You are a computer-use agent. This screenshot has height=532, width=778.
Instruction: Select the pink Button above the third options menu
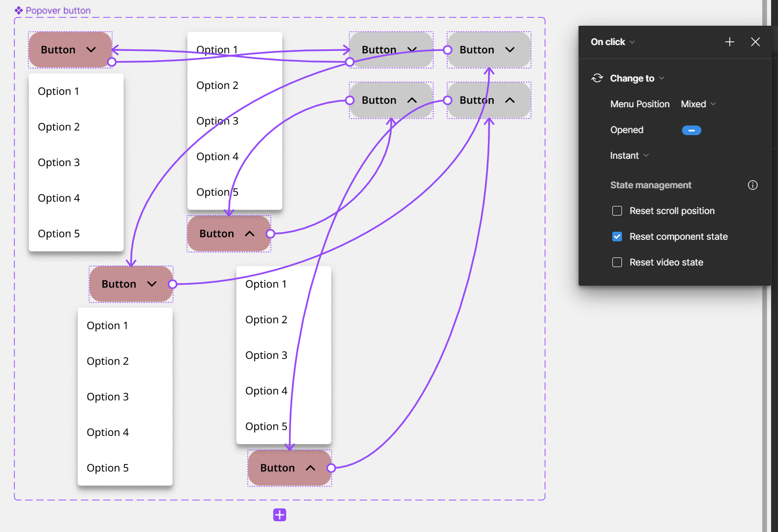[x=131, y=284]
